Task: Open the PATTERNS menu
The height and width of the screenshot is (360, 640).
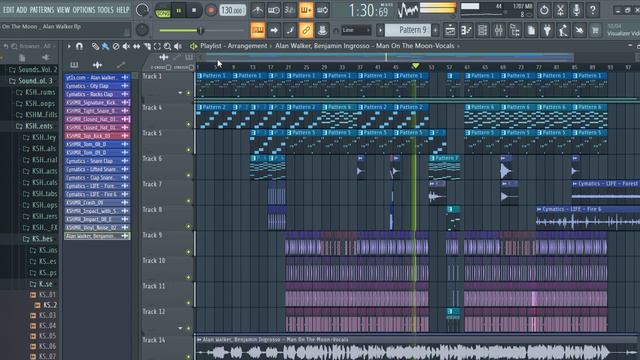Action: tap(42, 10)
